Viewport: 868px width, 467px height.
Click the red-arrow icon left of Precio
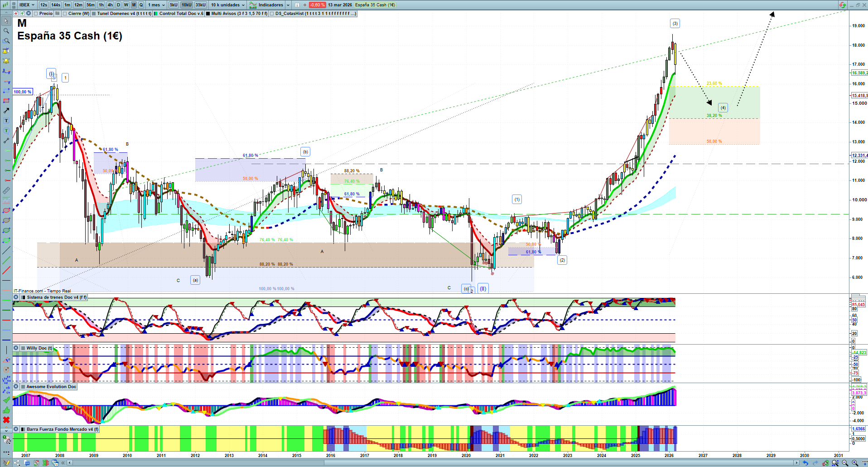[x=16, y=14]
